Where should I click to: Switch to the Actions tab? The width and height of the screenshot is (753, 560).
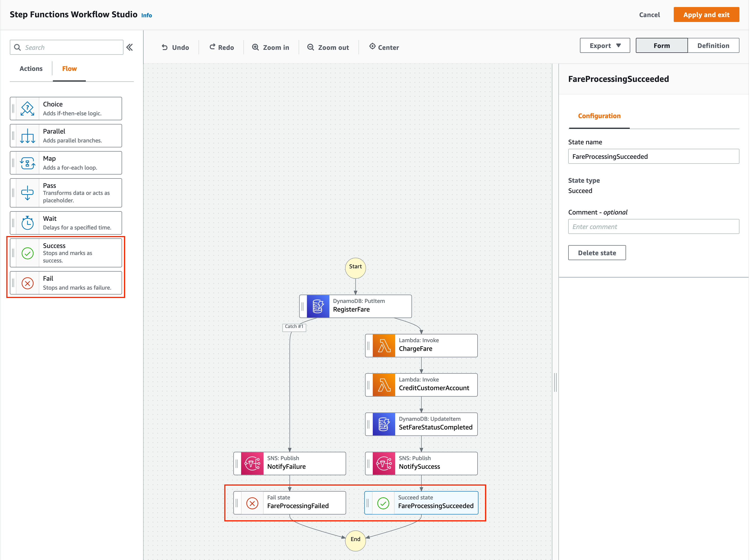point(31,69)
